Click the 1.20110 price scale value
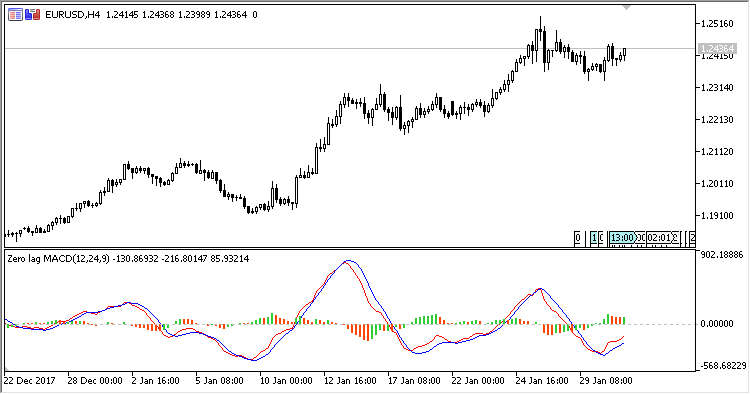 (717, 184)
